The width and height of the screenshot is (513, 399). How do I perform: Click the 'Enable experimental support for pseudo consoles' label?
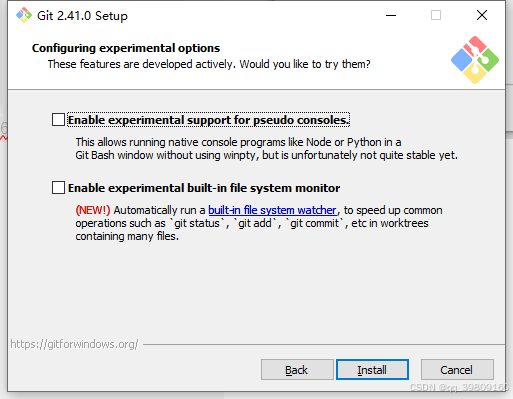(209, 120)
